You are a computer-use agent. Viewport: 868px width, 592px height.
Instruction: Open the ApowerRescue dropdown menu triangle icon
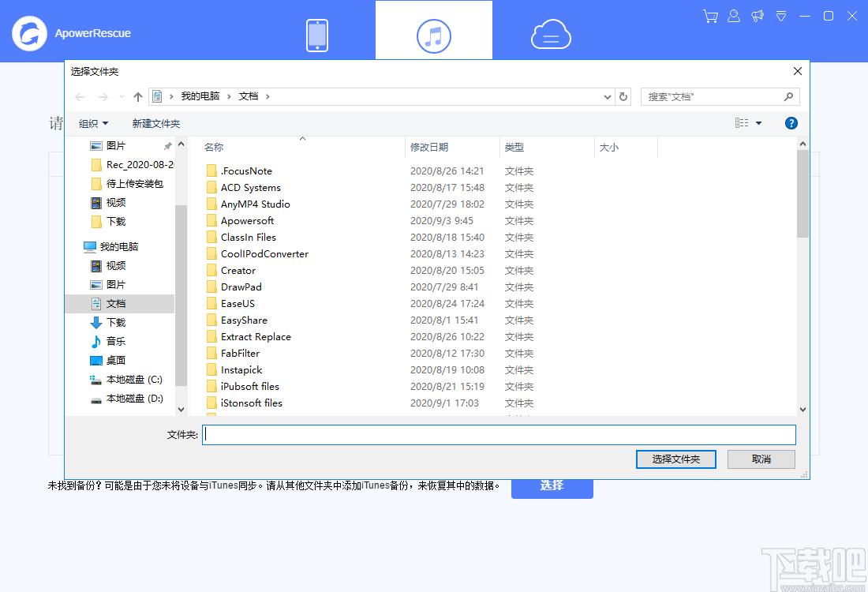[x=781, y=16]
